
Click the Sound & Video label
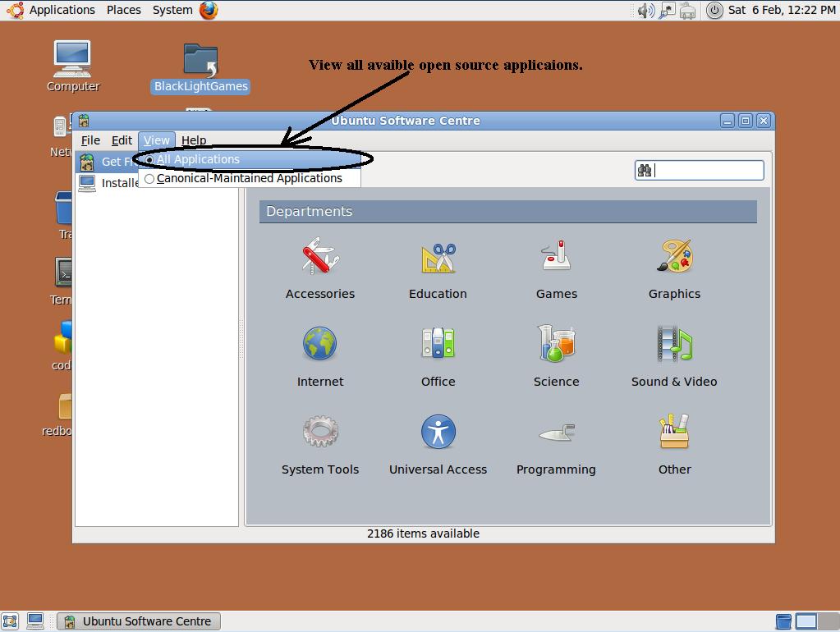click(674, 382)
